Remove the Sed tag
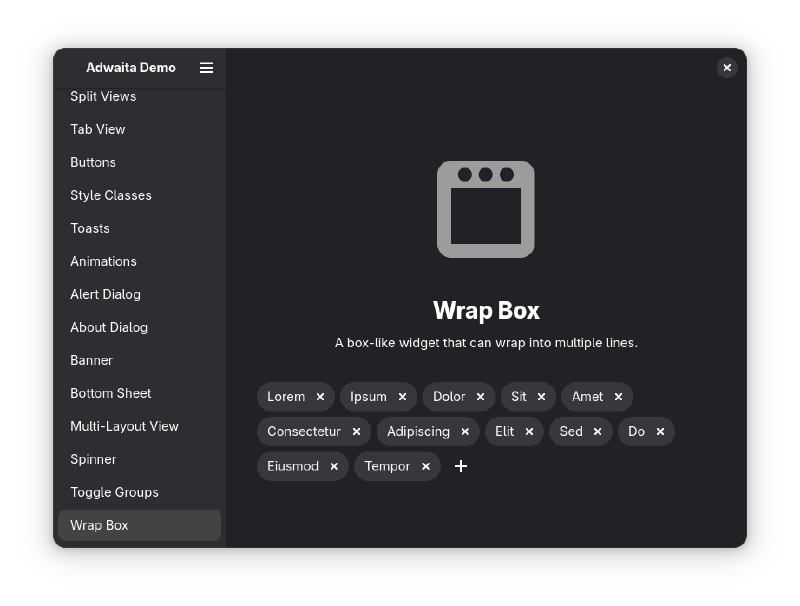800x606 pixels. pos(597,432)
